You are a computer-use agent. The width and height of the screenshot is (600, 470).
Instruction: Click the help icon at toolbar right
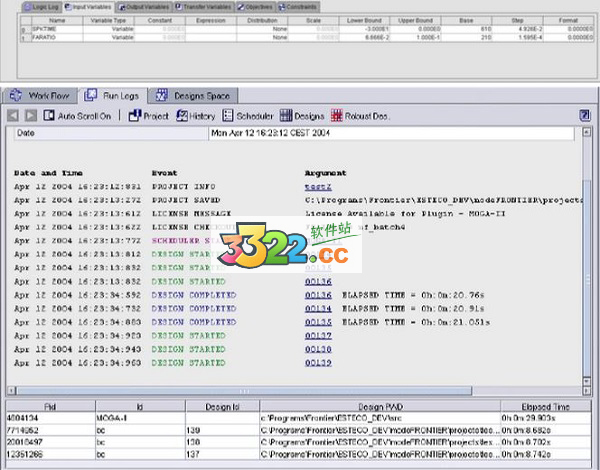(x=585, y=116)
